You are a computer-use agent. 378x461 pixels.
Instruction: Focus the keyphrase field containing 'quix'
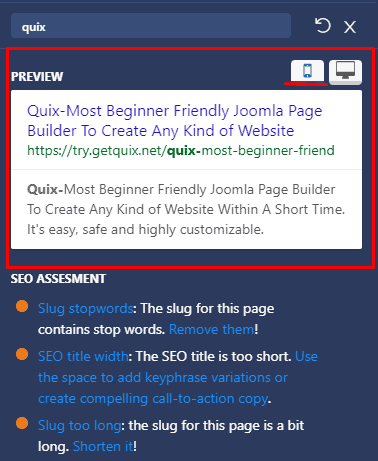[151, 26]
